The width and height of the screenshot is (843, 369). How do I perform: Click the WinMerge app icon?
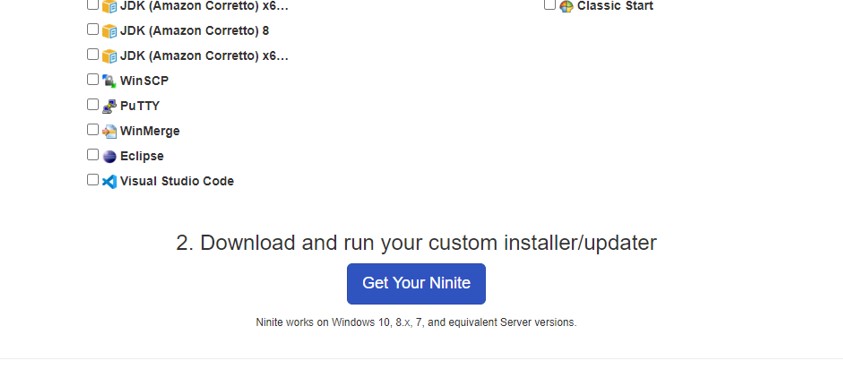click(109, 131)
